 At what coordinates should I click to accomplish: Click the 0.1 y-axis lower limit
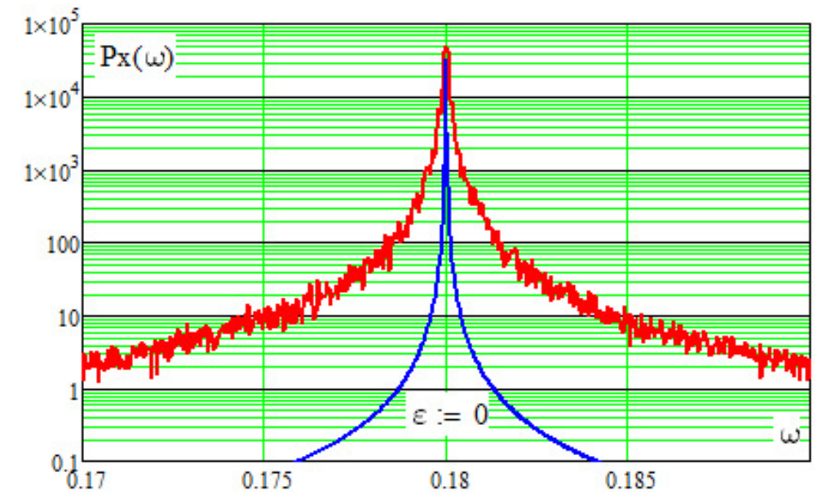point(65,462)
